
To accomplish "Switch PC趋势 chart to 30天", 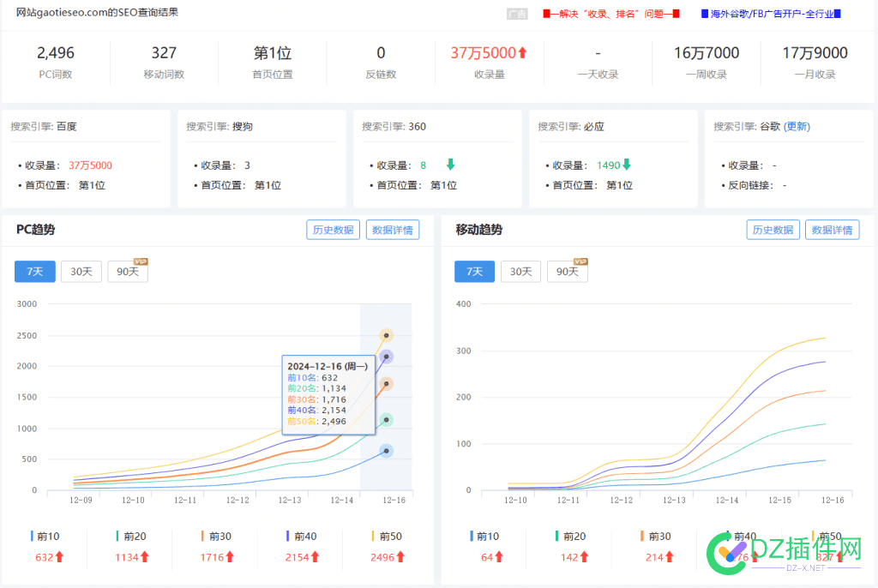I will pos(81,272).
